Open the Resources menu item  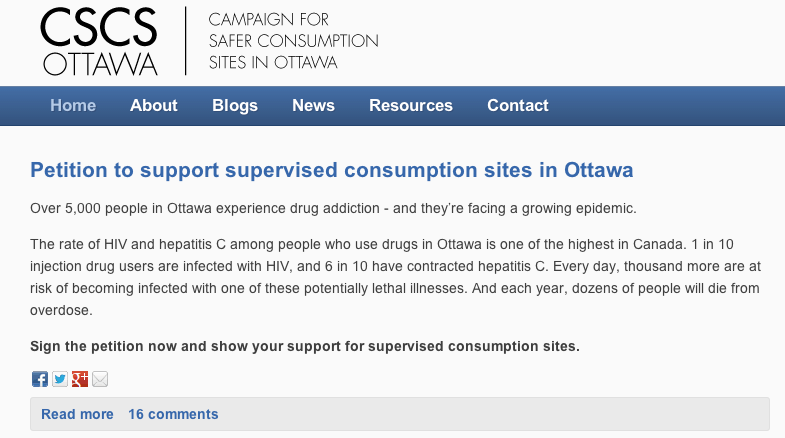pos(411,105)
